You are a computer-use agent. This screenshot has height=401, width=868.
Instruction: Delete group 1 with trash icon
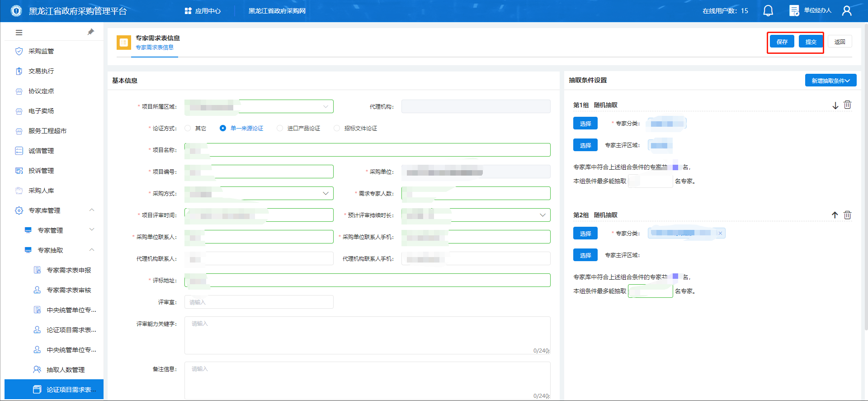coord(847,105)
